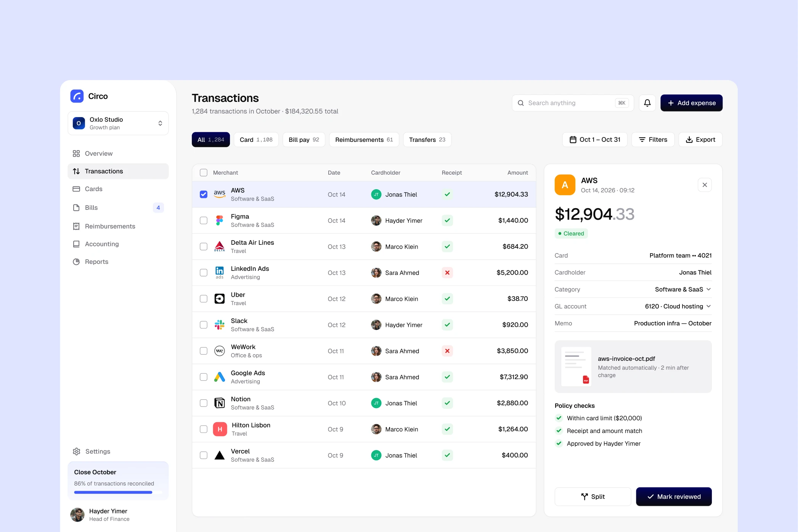Go to Bills in the sidebar

point(118,207)
